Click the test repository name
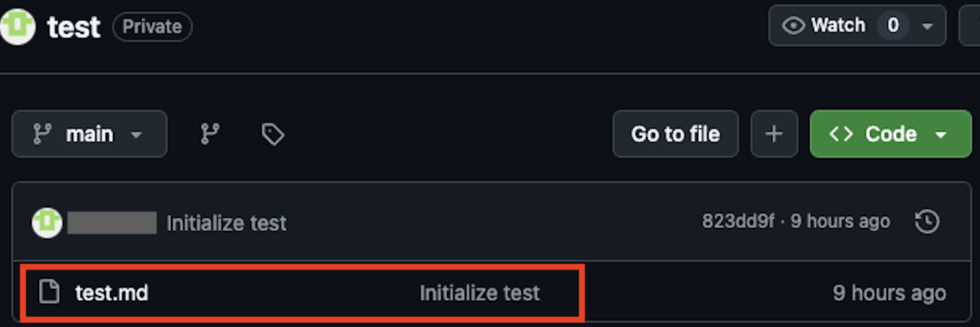 [74, 26]
